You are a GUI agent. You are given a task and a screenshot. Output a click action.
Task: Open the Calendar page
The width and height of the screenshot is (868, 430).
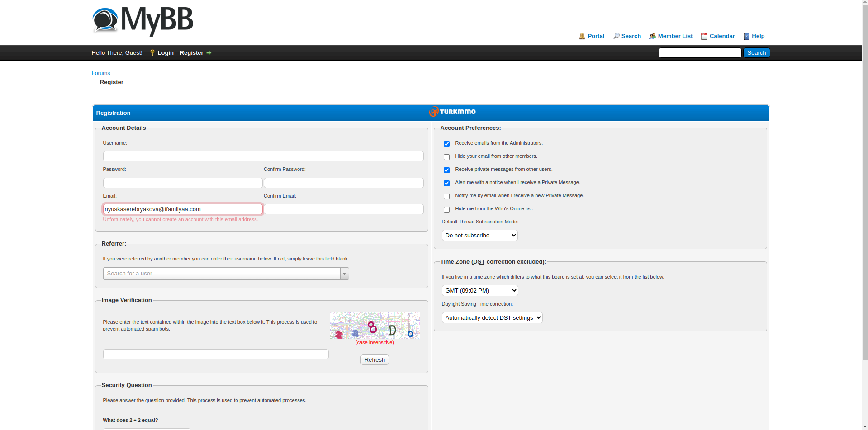click(722, 36)
